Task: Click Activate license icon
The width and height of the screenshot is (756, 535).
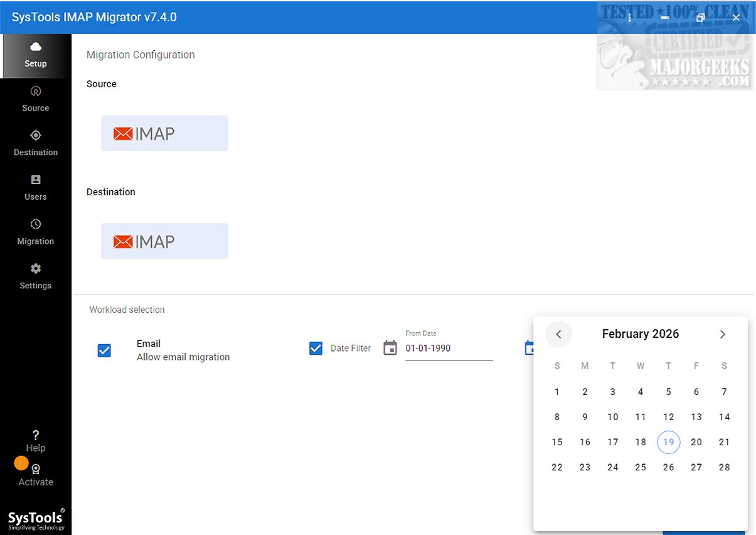Action: click(36, 475)
